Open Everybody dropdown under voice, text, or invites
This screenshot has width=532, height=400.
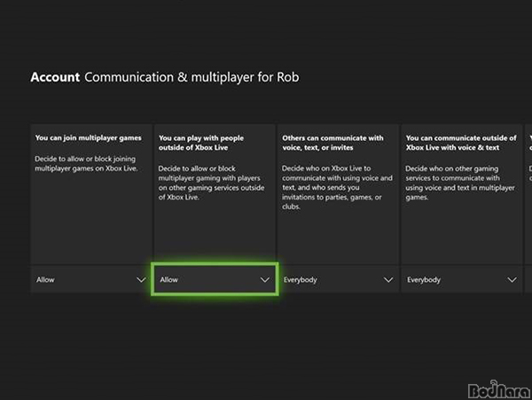point(339,279)
